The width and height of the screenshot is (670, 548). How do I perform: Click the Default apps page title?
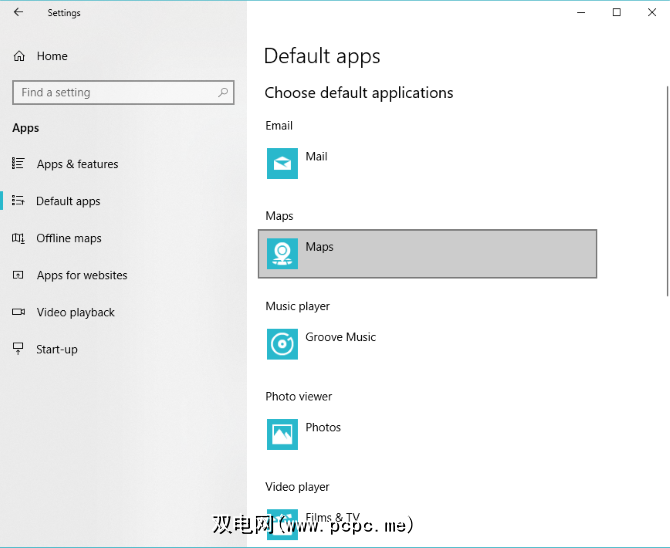tap(322, 56)
